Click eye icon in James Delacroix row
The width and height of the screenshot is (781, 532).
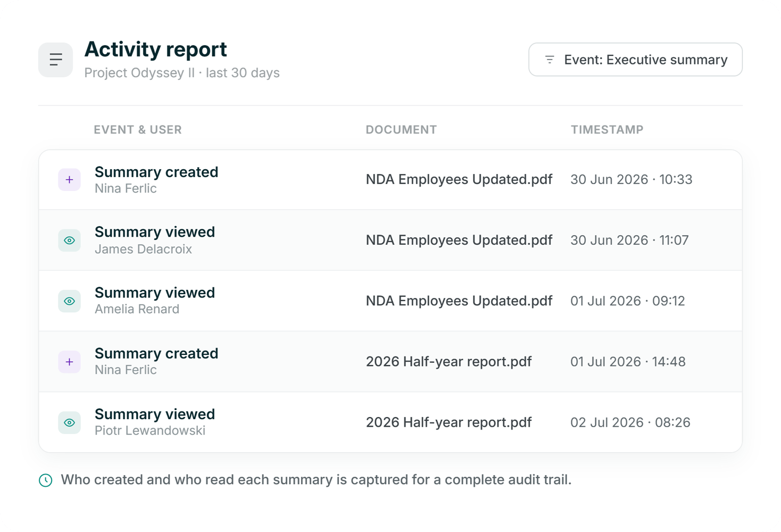pyautogui.click(x=69, y=240)
